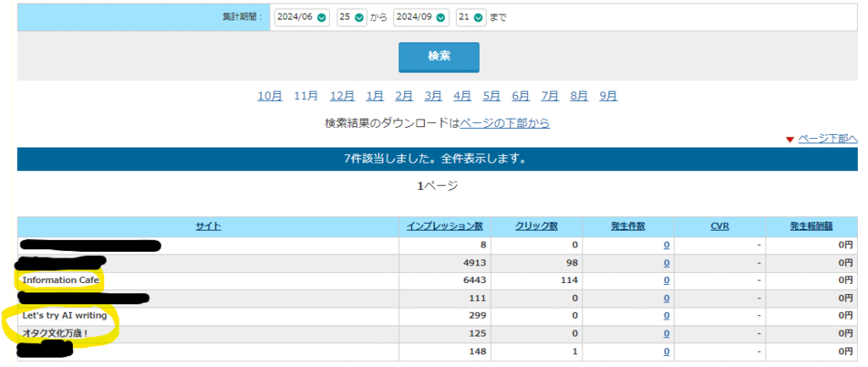The image size is (868, 367).
Task: Click the blue 検索 search button
Action: tap(439, 57)
